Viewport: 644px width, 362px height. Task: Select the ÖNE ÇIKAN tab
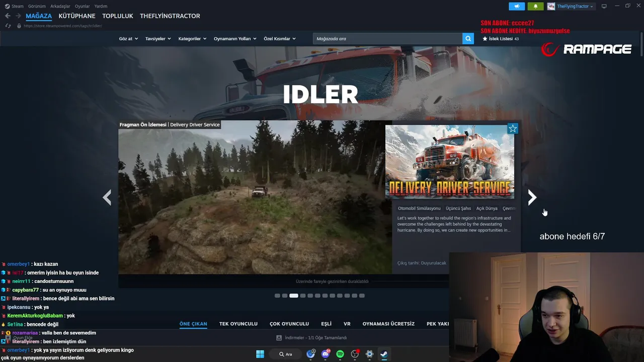pyautogui.click(x=193, y=324)
